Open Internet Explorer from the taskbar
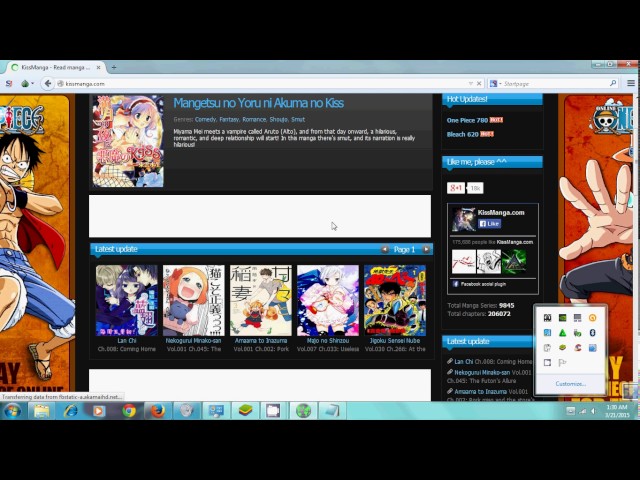This screenshot has height=480, width=640. (71, 411)
